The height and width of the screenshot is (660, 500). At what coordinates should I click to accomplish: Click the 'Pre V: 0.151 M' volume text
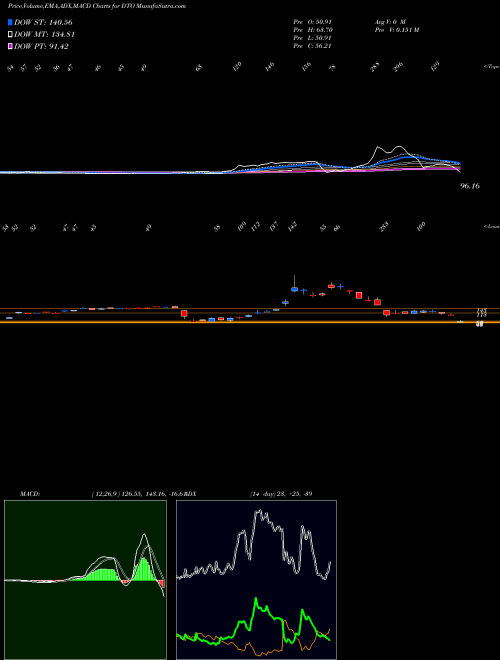396,30
